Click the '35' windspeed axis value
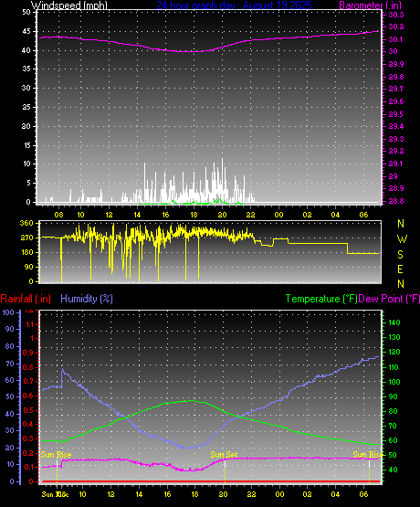 (26, 69)
